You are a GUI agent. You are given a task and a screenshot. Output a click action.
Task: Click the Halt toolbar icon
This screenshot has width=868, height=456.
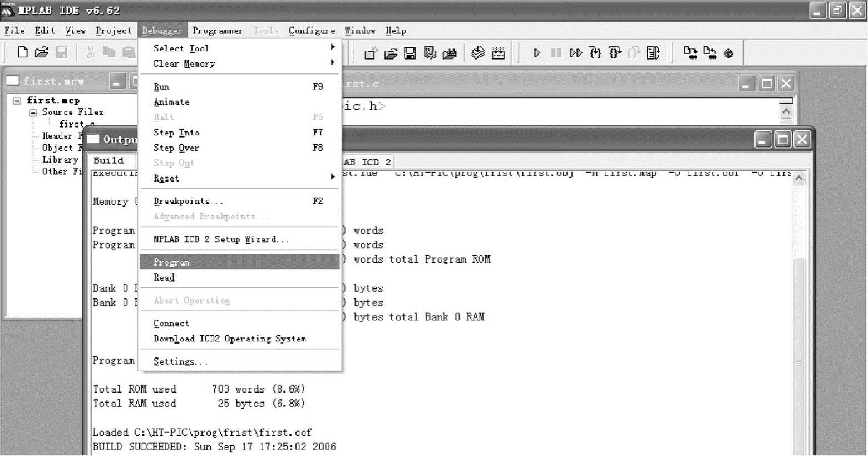click(556, 53)
